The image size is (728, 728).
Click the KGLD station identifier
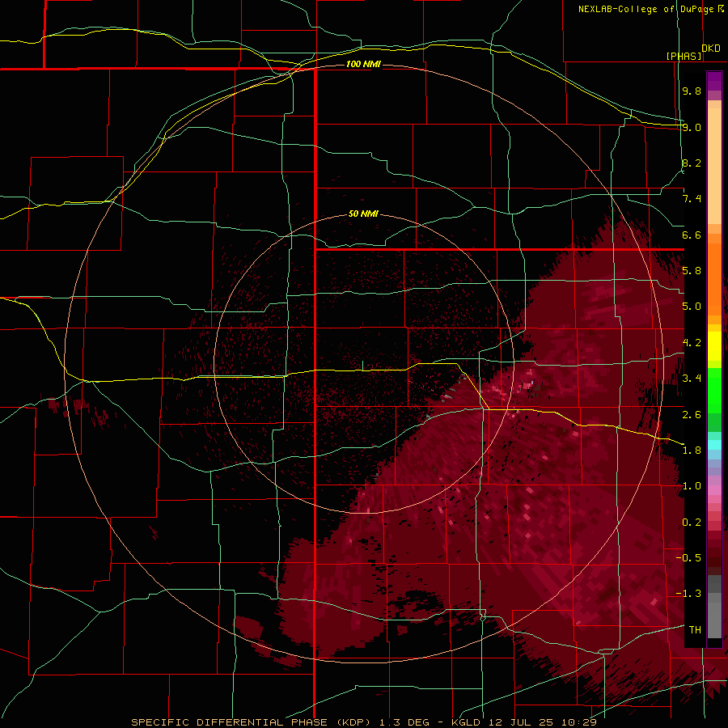pyautogui.click(x=466, y=722)
